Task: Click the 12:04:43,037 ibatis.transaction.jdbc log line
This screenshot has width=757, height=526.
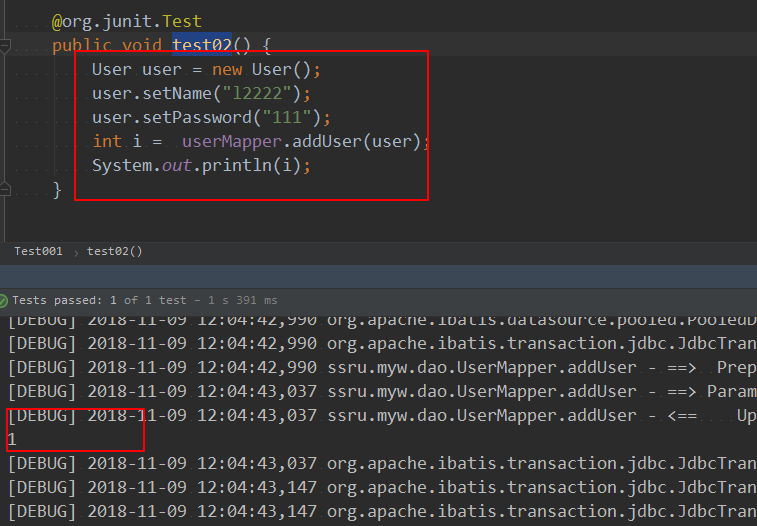Action: tap(382, 464)
